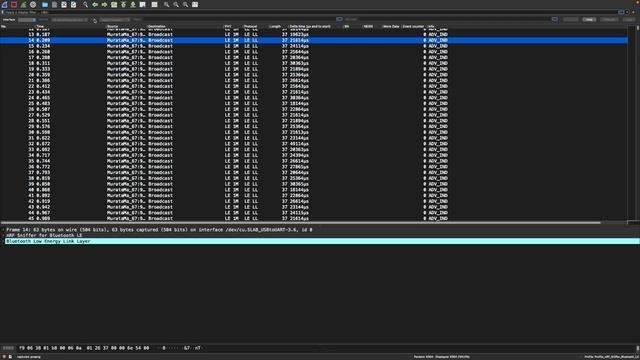This screenshot has width=640, height=360.
Task: Go back in packet history with the left arrow
Action: pyautogui.click(x=95, y=4)
